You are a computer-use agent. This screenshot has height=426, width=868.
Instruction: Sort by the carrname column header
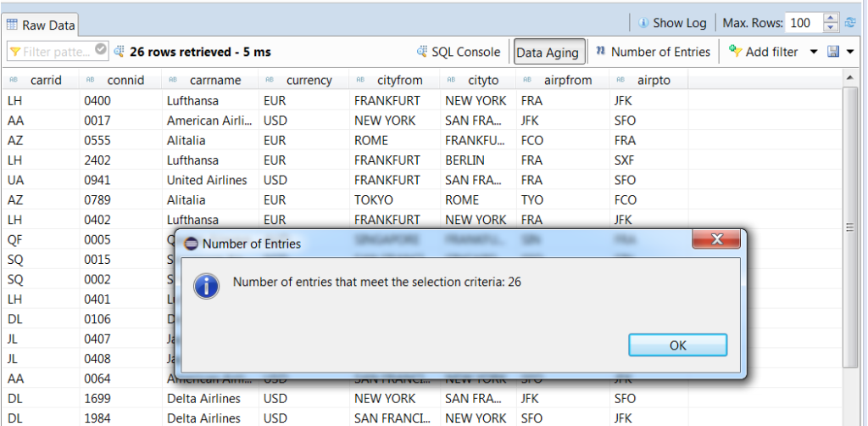210,81
